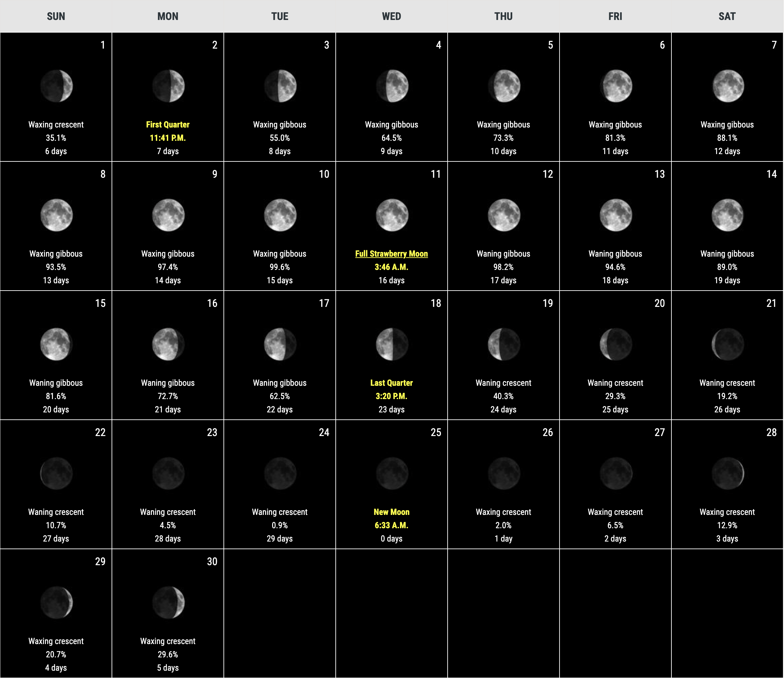Viewport: 784px width, 679px height.
Task: Click the moon thumbnail on day 24
Action: (x=280, y=473)
